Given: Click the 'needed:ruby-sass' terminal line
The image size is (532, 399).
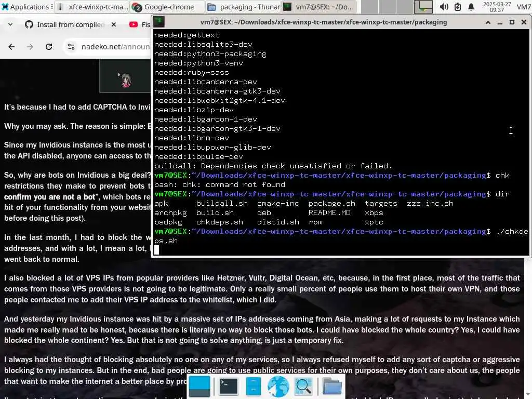Looking at the screenshot, I should pyautogui.click(x=191, y=73).
